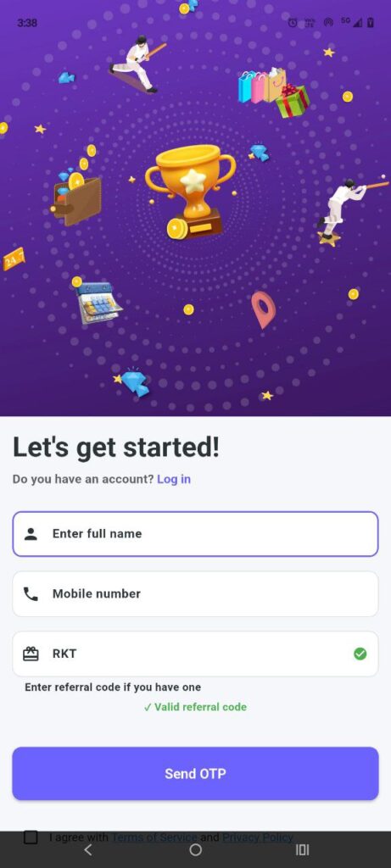The width and height of the screenshot is (391, 868).
Task: Go back with Android back arrow
Action: [x=88, y=850]
